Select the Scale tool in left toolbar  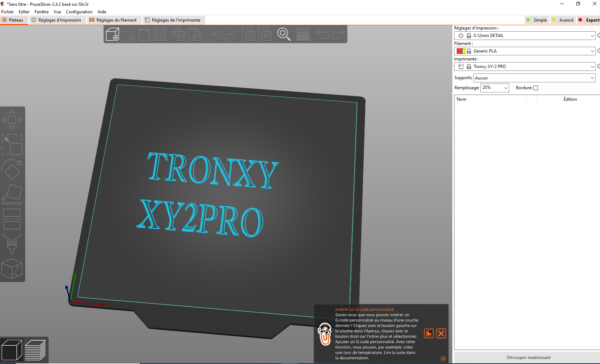tap(12, 145)
